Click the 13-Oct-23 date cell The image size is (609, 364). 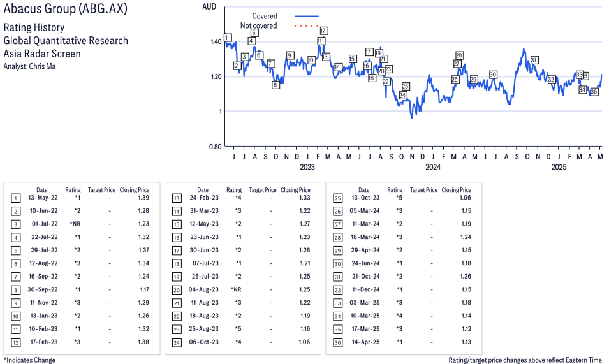coord(365,198)
